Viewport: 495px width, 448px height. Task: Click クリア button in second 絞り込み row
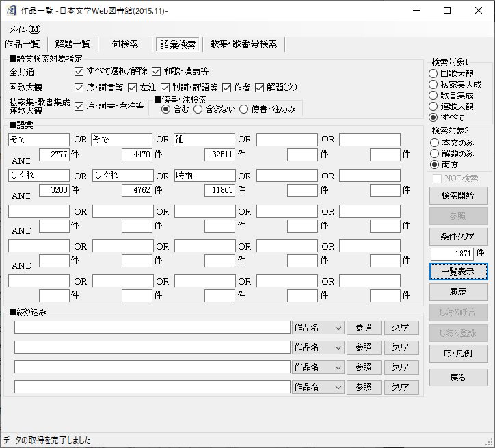tap(401, 347)
